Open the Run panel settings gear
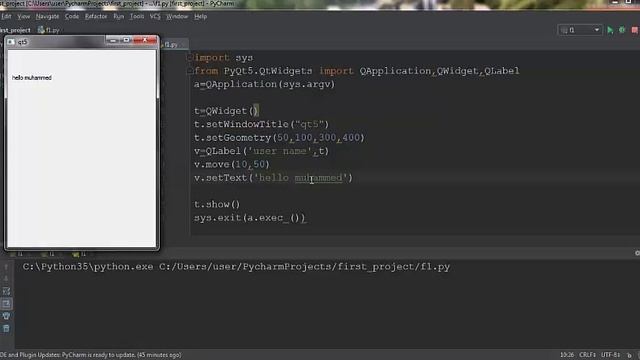The height and width of the screenshot is (360, 640). 637,253
